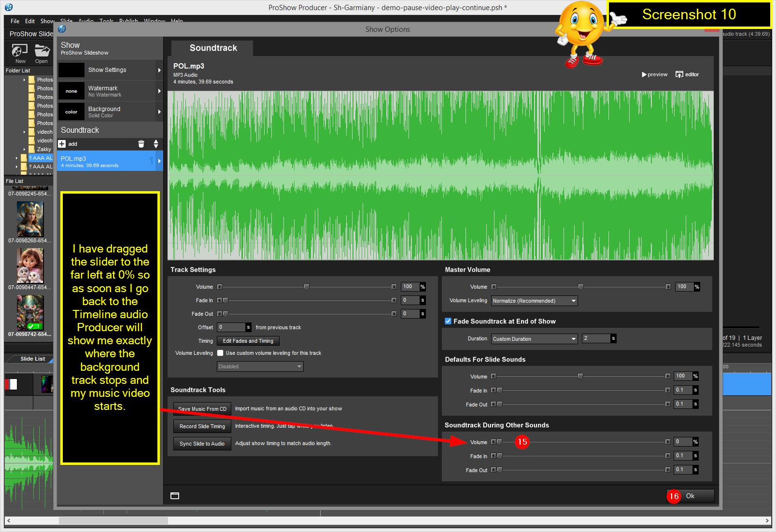The height and width of the screenshot is (532, 776).
Task: Open the Volume Leveling Normalize dropdown
Action: [534, 301]
